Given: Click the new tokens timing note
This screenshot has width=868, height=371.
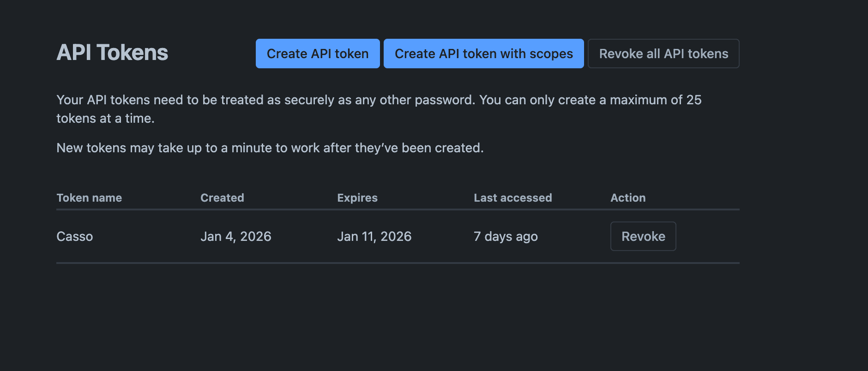Looking at the screenshot, I should click(270, 148).
